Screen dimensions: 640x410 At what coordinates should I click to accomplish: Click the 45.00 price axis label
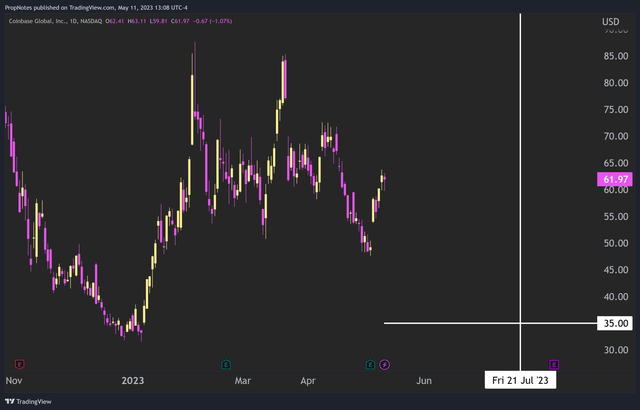pos(616,270)
